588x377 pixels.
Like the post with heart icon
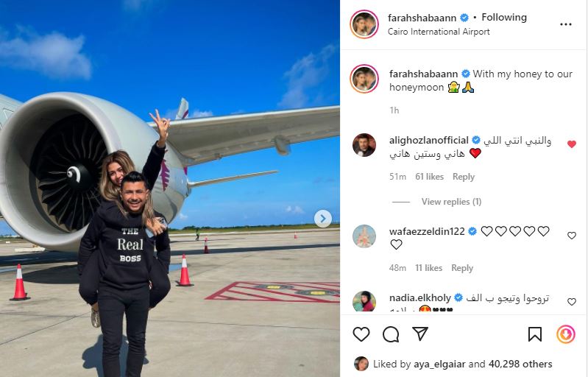click(x=361, y=334)
